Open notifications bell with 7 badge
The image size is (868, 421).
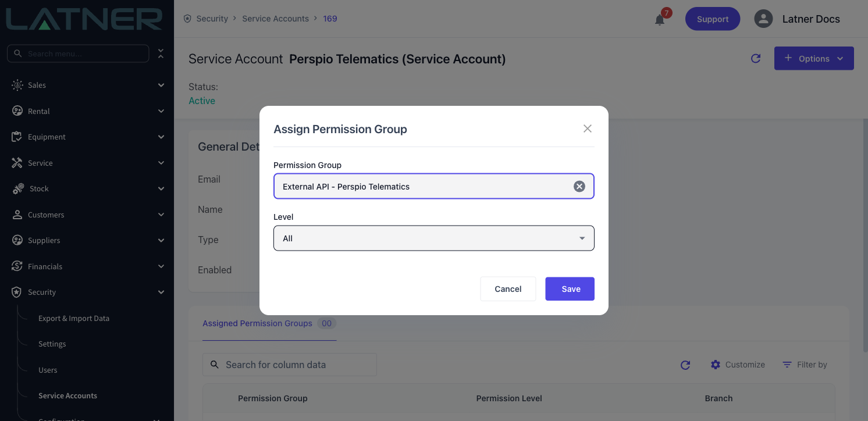[x=660, y=19]
